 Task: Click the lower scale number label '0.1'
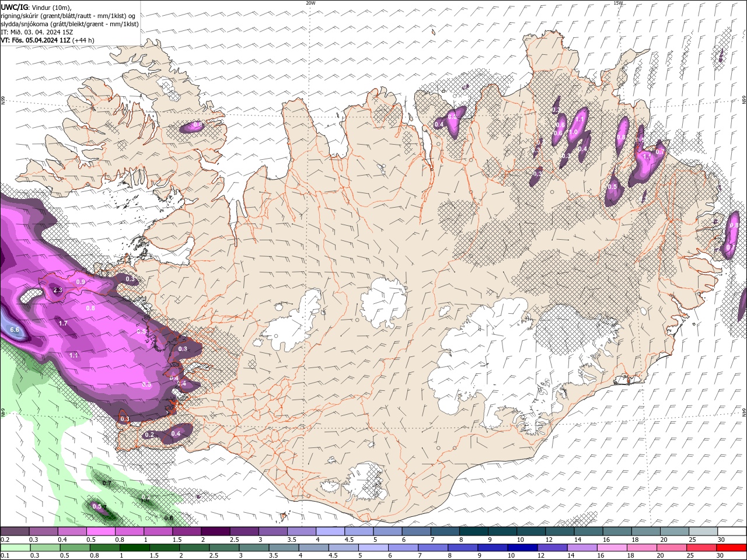4,555
